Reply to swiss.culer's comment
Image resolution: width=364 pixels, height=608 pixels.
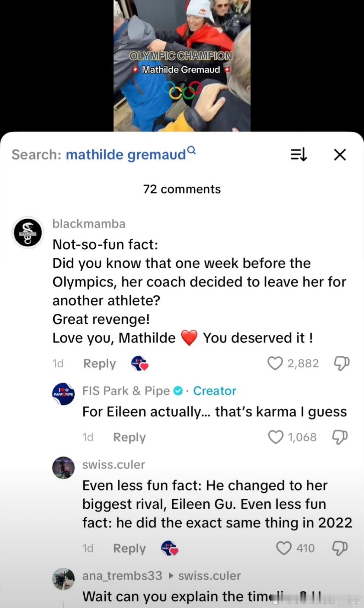point(129,548)
